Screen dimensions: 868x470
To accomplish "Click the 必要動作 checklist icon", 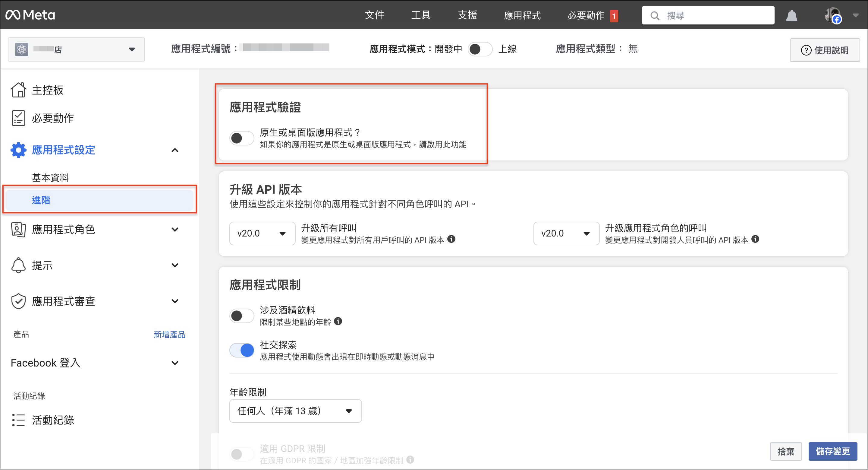I will point(18,118).
